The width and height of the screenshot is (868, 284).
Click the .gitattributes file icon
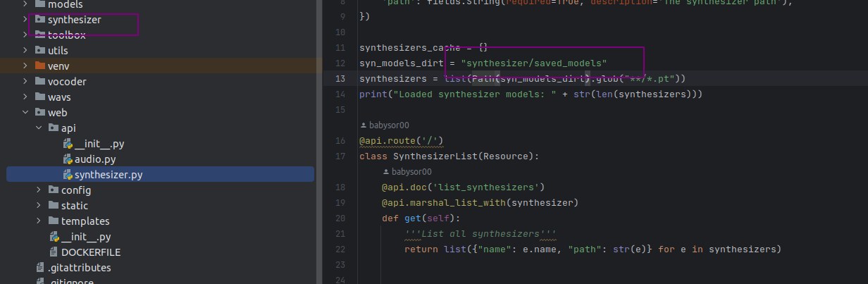coord(39,268)
